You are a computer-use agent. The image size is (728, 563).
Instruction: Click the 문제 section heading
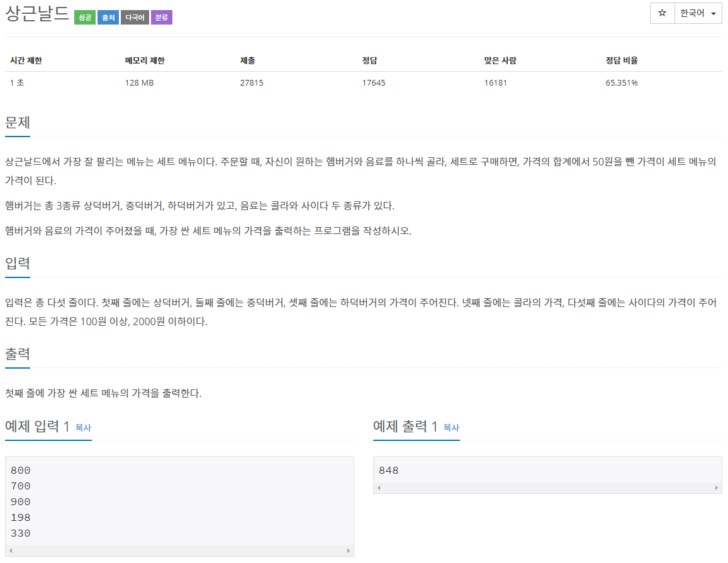[18, 123]
